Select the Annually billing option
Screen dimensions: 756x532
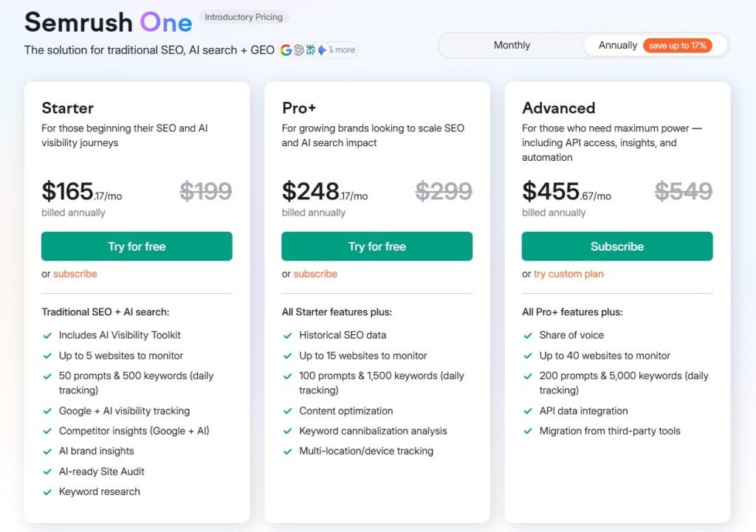617,45
